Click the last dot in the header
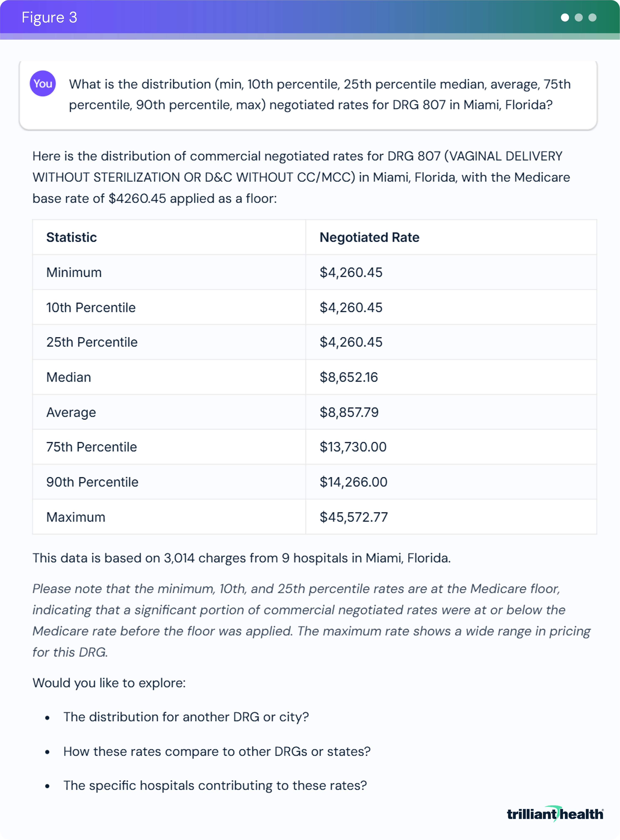The image size is (620, 840). click(592, 18)
